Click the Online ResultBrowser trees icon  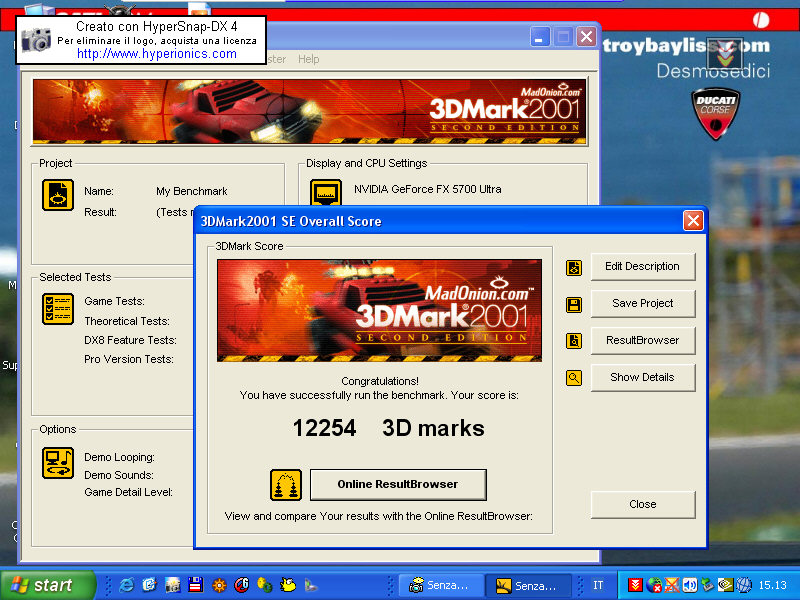[x=286, y=485]
